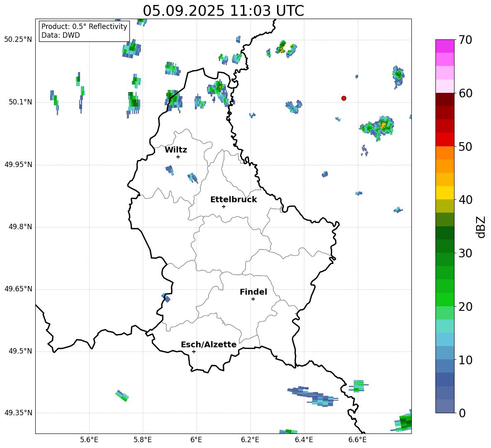Click the Esch/Alzette station text label

pyautogui.click(x=209, y=345)
